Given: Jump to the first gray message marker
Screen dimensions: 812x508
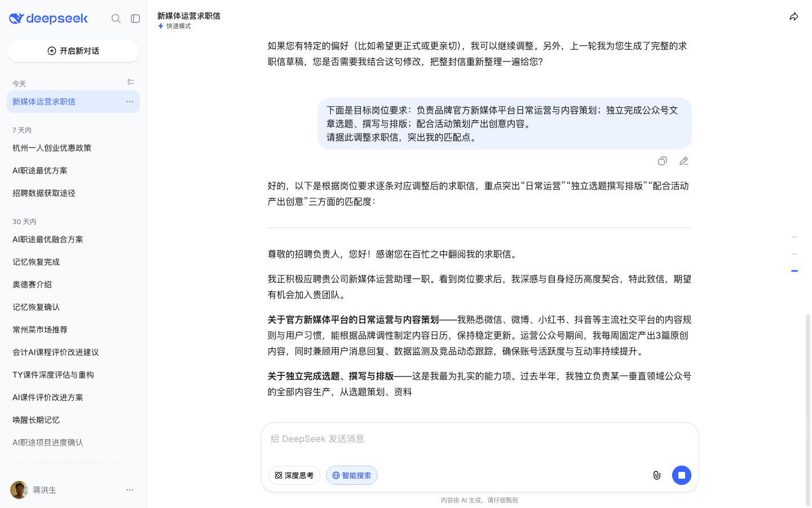Looking at the screenshot, I should [794, 237].
